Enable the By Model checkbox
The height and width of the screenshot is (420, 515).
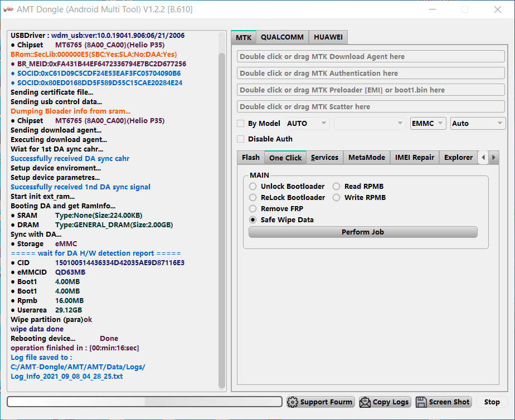click(x=240, y=123)
